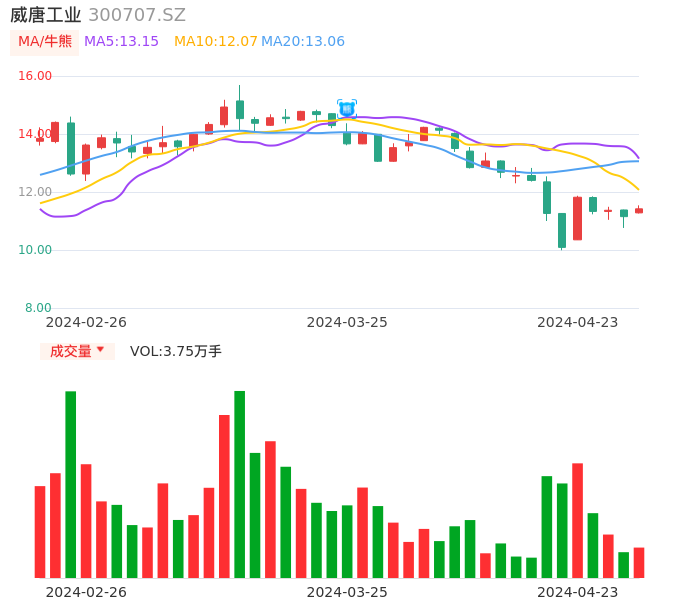Viewport: 686px width, 606px height.
Task: Click the 10.00 price axis label
Action: point(36,250)
